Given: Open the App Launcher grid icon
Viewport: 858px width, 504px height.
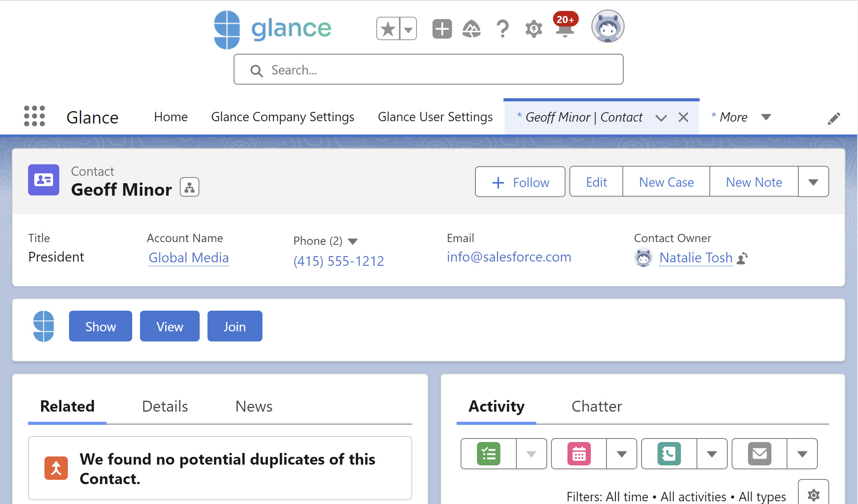Looking at the screenshot, I should click(x=34, y=116).
